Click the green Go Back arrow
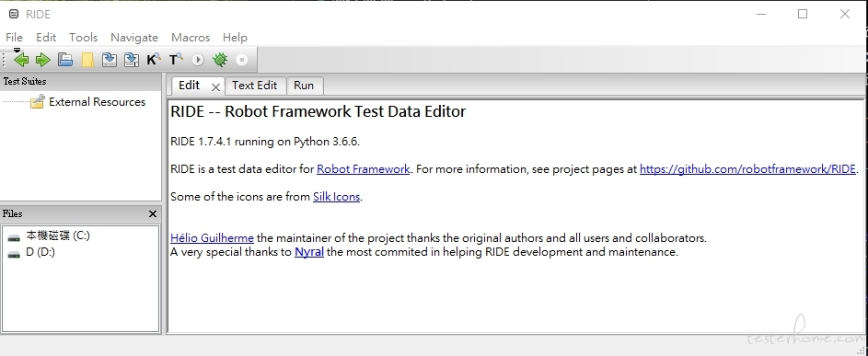This screenshot has height=356, width=868. (21, 59)
